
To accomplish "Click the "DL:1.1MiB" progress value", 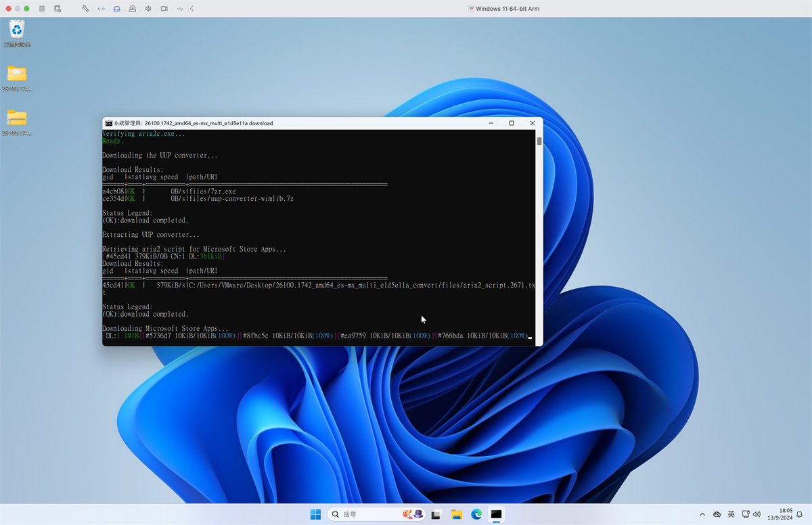I will [122, 336].
